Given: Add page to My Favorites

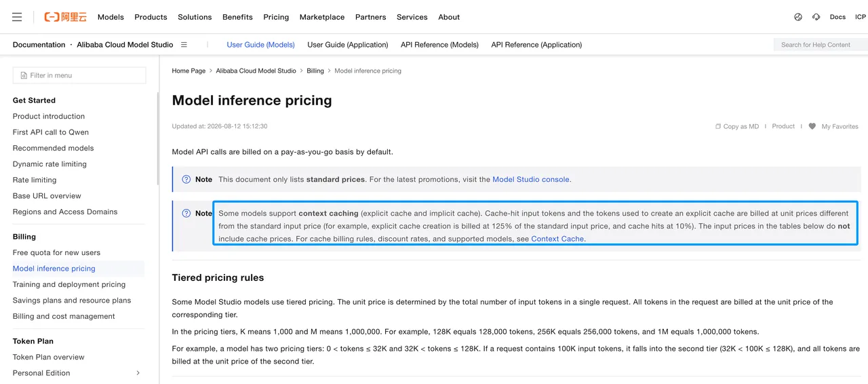Looking at the screenshot, I should pos(840,126).
